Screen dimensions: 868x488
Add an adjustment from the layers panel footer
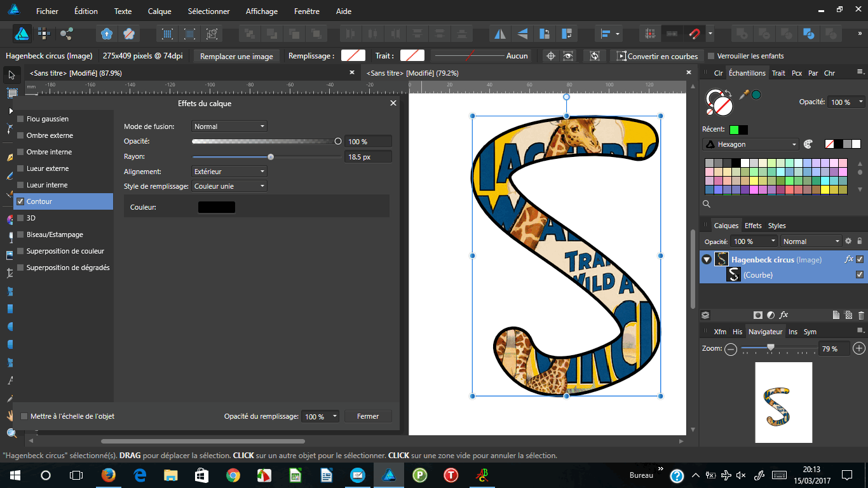(771, 315)
